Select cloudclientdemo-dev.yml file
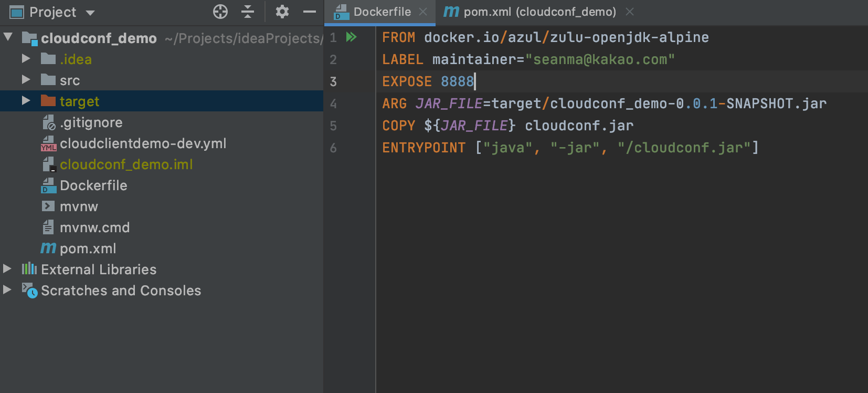This screenshot has width=868, height=393. coord(162,143)
